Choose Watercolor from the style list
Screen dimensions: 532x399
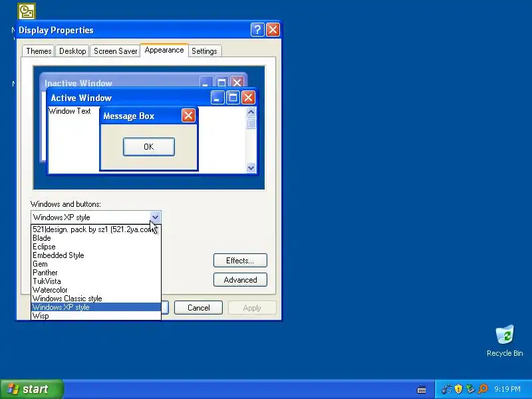(x=96, y=290)
